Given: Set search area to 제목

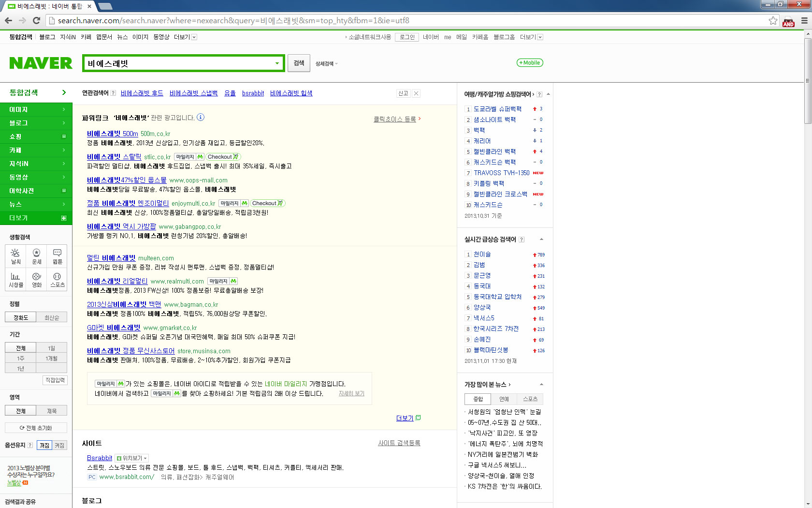Looking at the screenshot, I should (52, 411).
